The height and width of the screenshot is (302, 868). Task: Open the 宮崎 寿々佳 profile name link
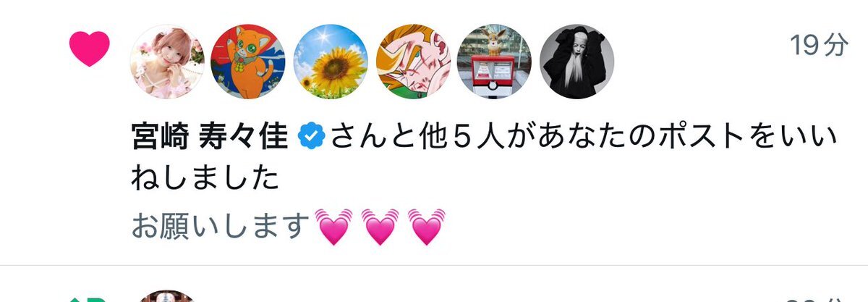(x=210, y=136)
